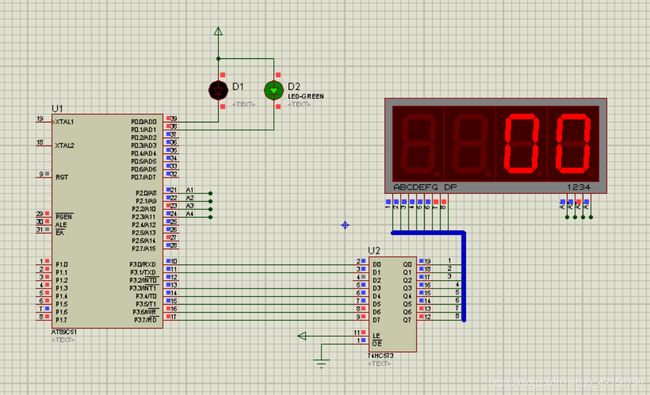The width and height of the screenshot is (650, 395).
Task: Click the P0.7/AD7 pin label
Action: (144, 177)
